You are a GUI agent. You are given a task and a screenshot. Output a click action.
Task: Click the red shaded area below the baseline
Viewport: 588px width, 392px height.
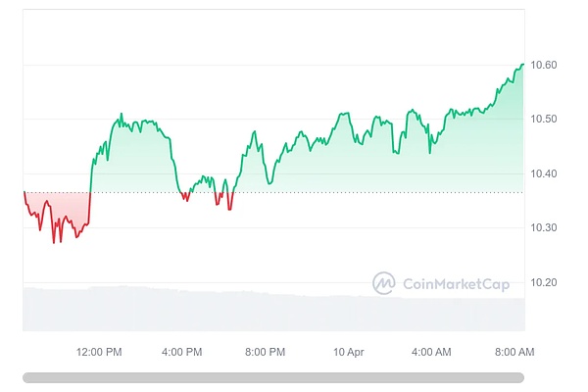tap(69, 208)
